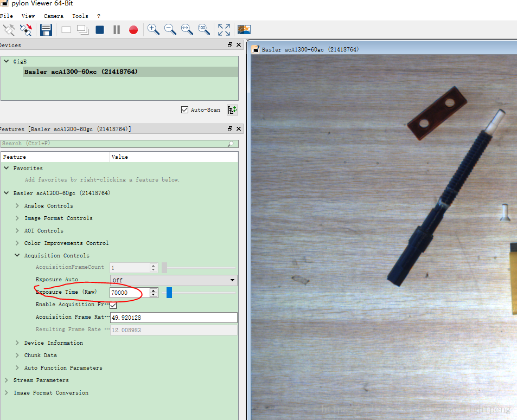Start recording with the red record button
This screenshot has width=517, height=420.
coord(133,30)
